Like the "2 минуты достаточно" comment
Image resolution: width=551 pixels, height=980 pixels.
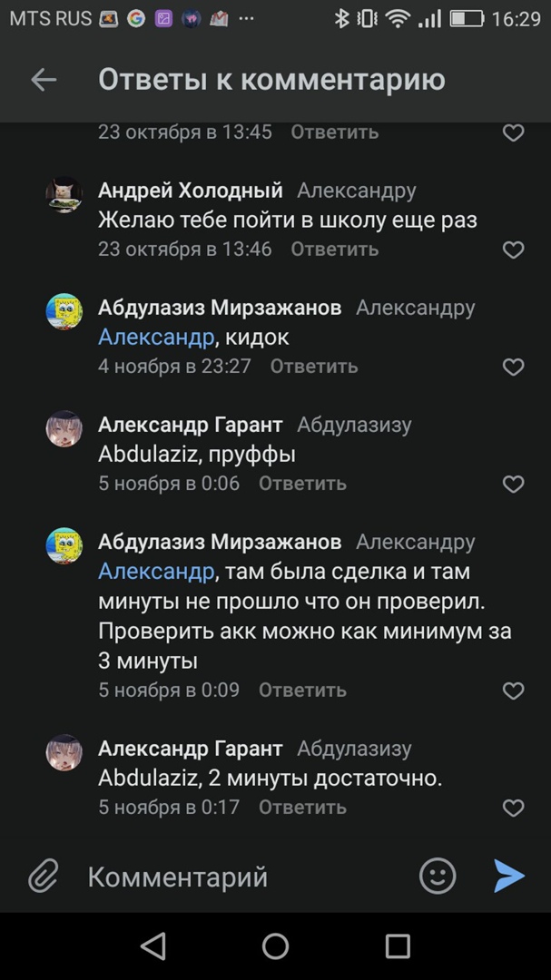(x=513, y=807)
